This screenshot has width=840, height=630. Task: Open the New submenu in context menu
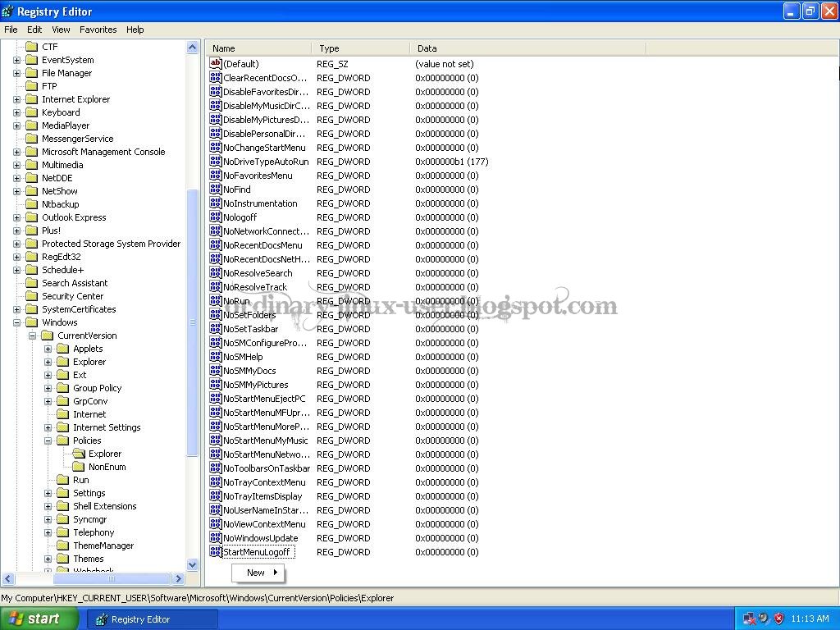tap(258, 572)
